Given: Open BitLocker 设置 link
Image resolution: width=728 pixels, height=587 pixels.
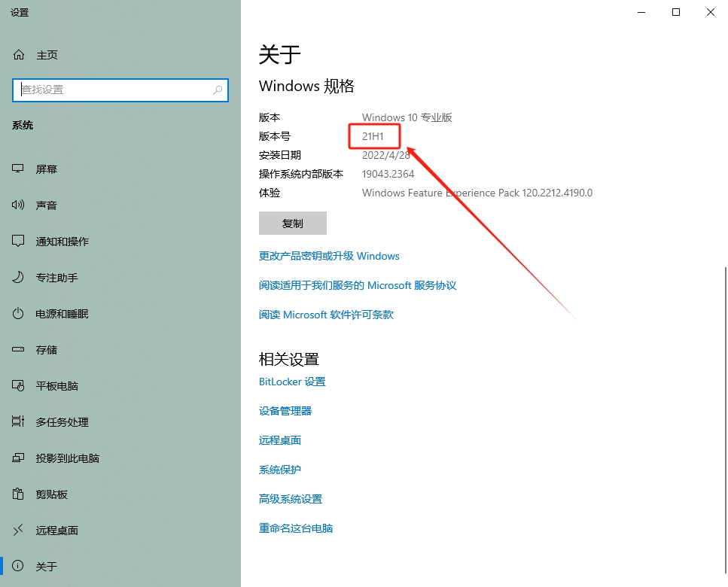Looking at the screenshot, I should (x=292, y=382).
